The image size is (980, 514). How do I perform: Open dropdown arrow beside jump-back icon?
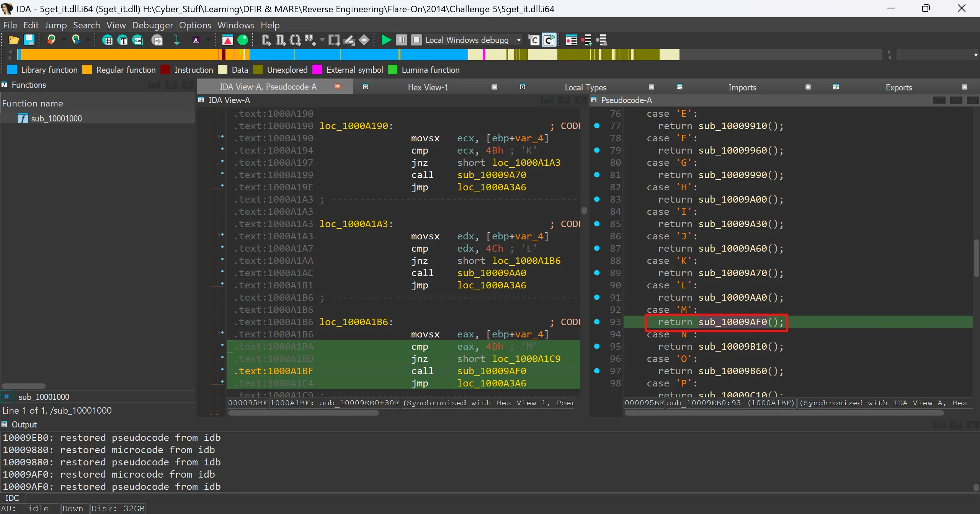click(x=64, y=40)
